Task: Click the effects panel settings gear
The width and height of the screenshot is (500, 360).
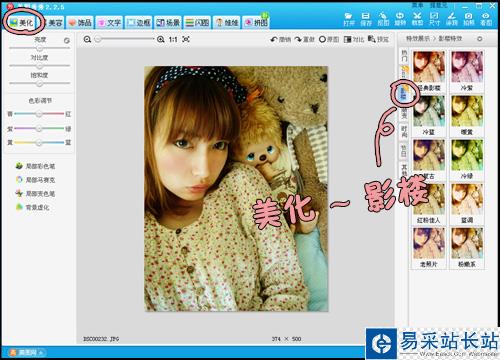Action: click(480, 39)
